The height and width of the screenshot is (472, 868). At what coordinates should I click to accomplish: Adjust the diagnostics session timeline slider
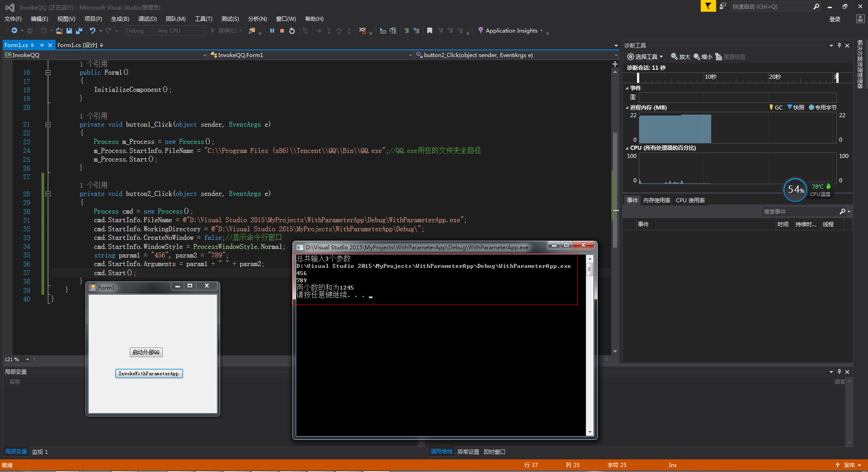[837, 77]
